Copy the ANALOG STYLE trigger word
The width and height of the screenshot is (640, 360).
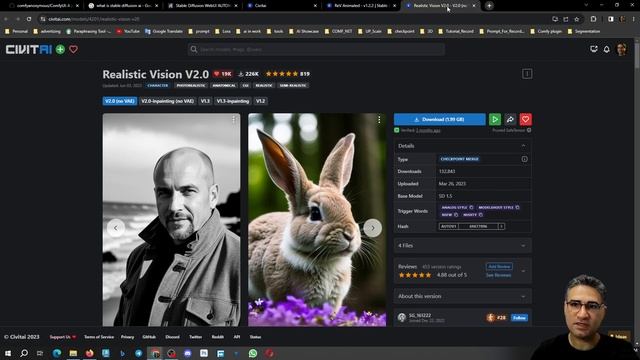click(x=471, y=207)
